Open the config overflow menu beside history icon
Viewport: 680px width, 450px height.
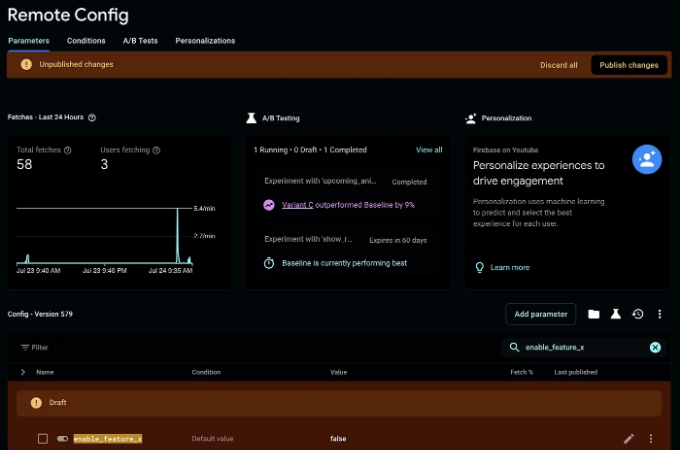click(660, 314)
